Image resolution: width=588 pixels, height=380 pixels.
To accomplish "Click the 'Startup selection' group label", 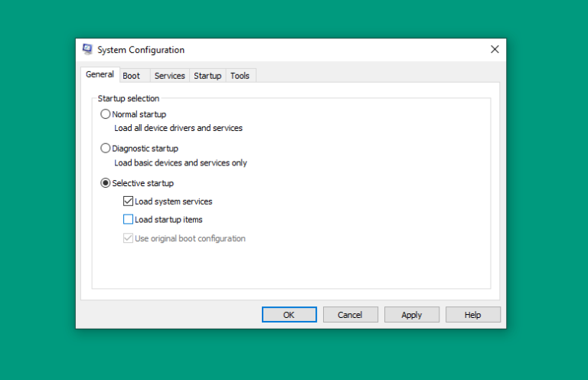I will (x=129, y=99).
